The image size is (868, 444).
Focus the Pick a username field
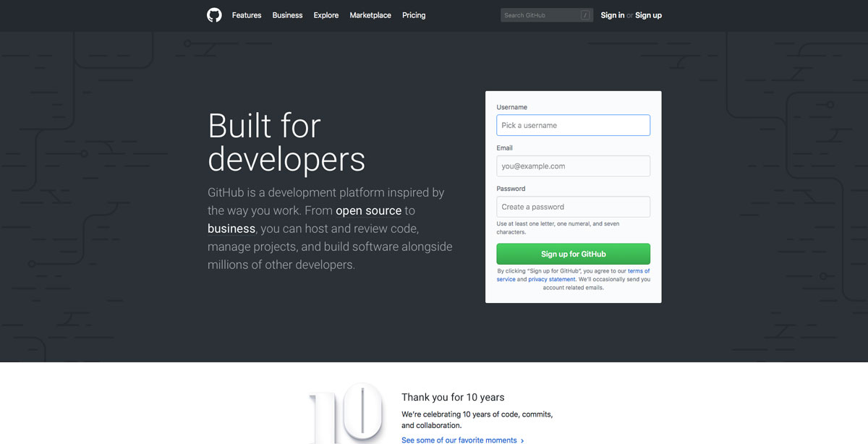pos(573,125)
